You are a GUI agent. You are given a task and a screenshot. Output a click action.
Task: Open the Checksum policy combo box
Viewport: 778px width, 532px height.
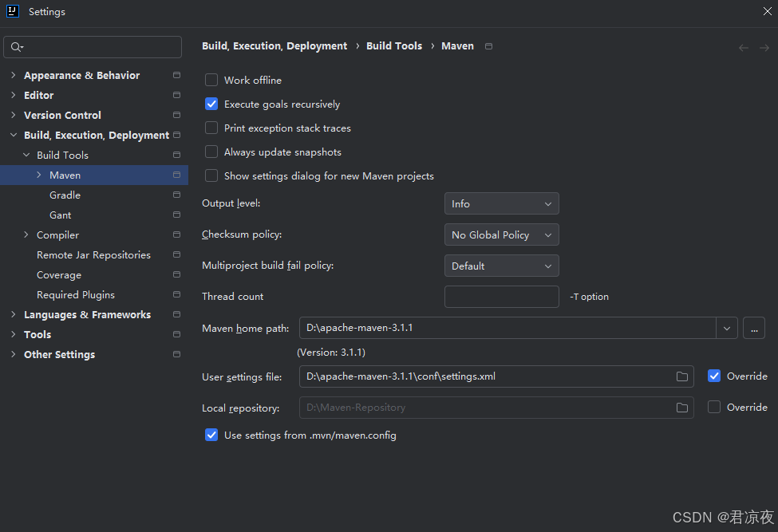[x=501, y=235]
